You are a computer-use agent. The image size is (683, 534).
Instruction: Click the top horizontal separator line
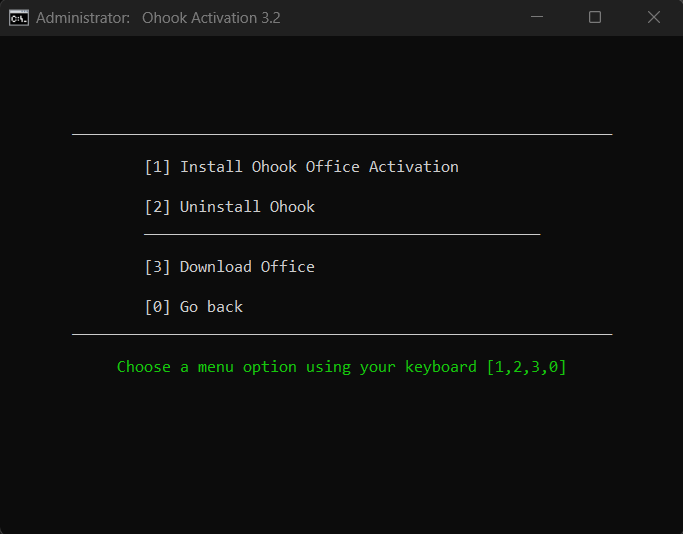(x=341, y=134)
